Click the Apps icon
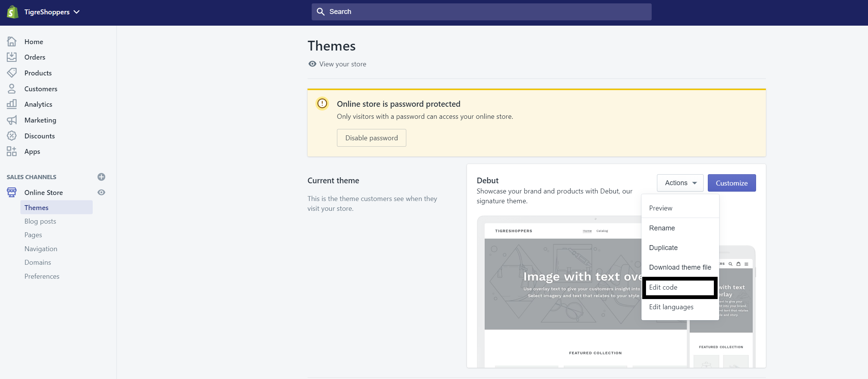 pyautogui.click(x=12, y=151)
